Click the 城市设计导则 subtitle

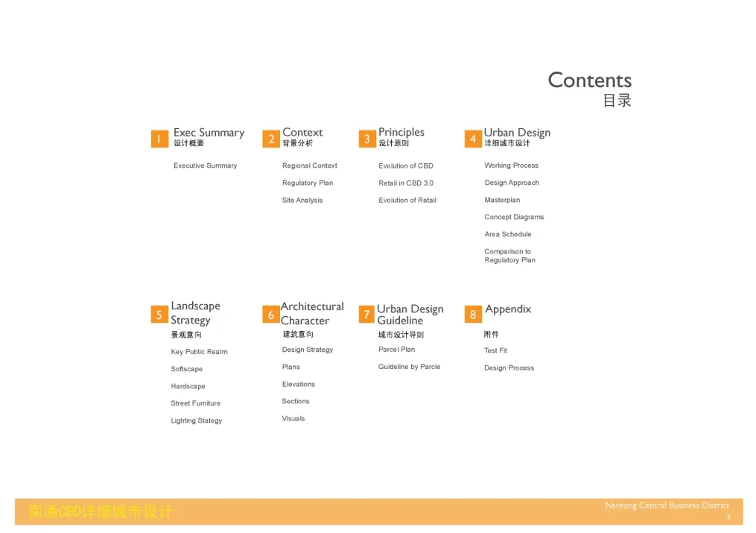401,335
